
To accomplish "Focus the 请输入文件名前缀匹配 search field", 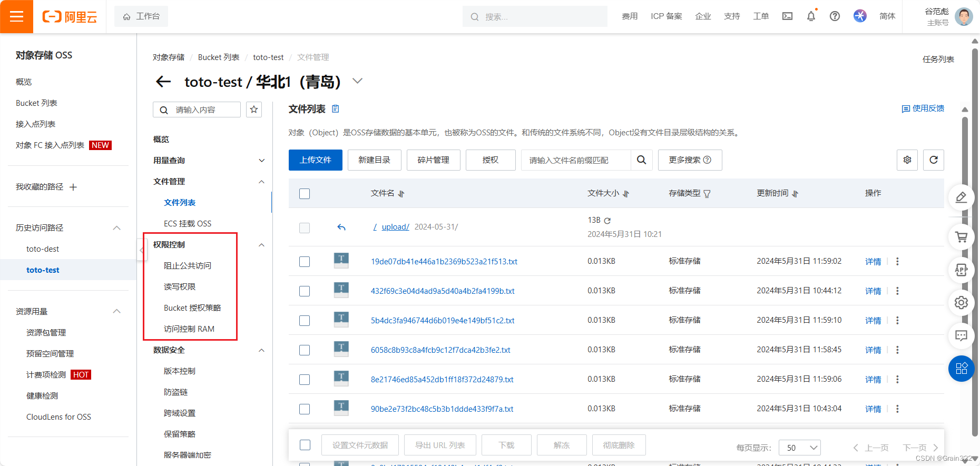I will (576, 160).
